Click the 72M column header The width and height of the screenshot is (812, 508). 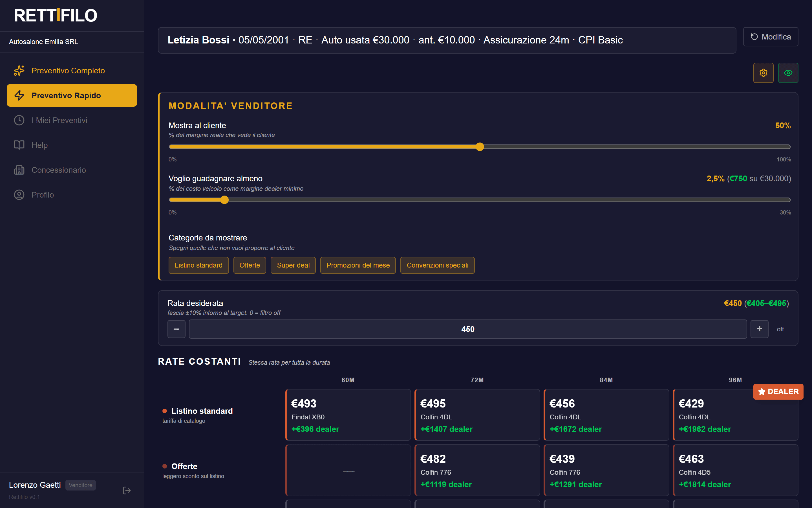coord(477,380)
